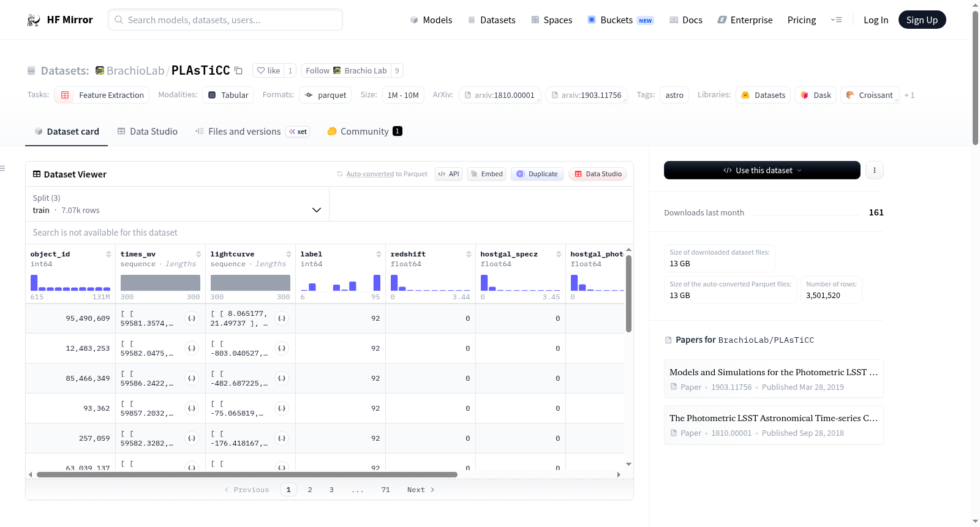Open the arxiv:1903.11756 tag

[587, 95]
